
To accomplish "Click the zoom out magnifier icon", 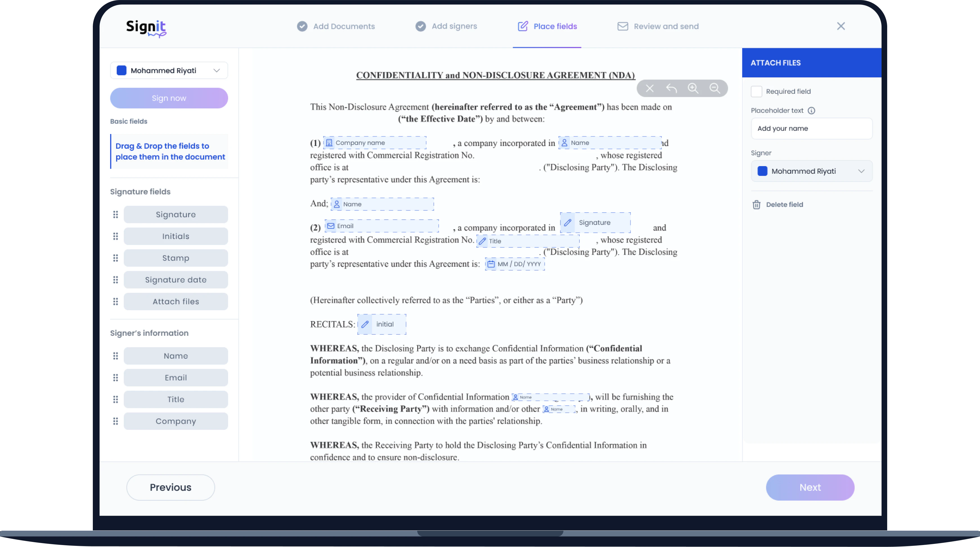I will (715, 88).
